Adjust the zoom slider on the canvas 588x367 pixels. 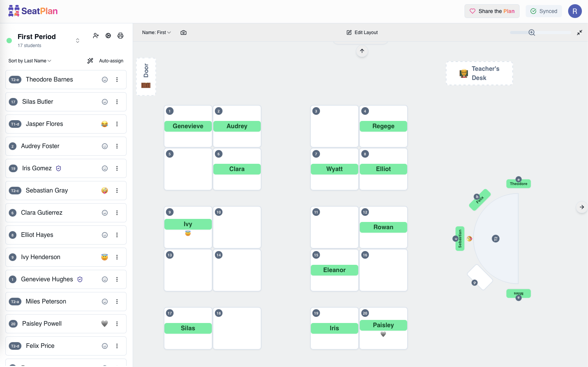[x=532, y=33]
